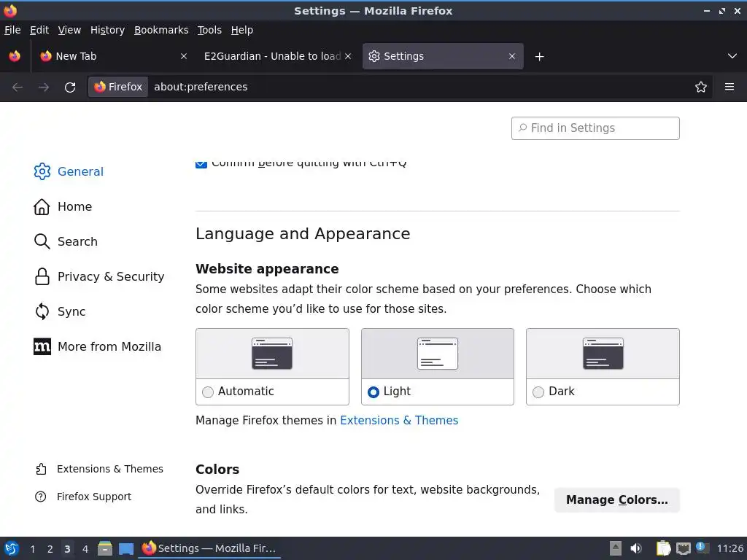Click the Settings Mozilla Firefox taskbar entry
Viewport: 747px width, 560px height.
[209, 548]
